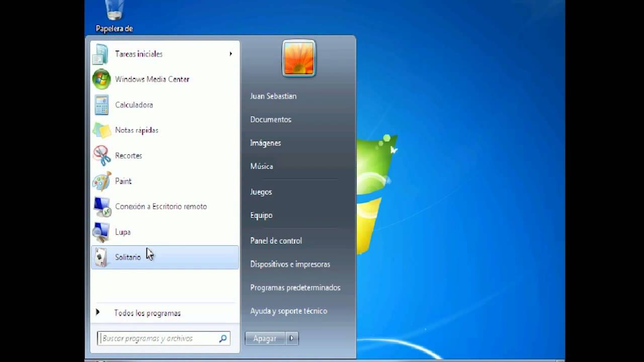
Task: Click the Solitario text label
Action: pos(128,257)
